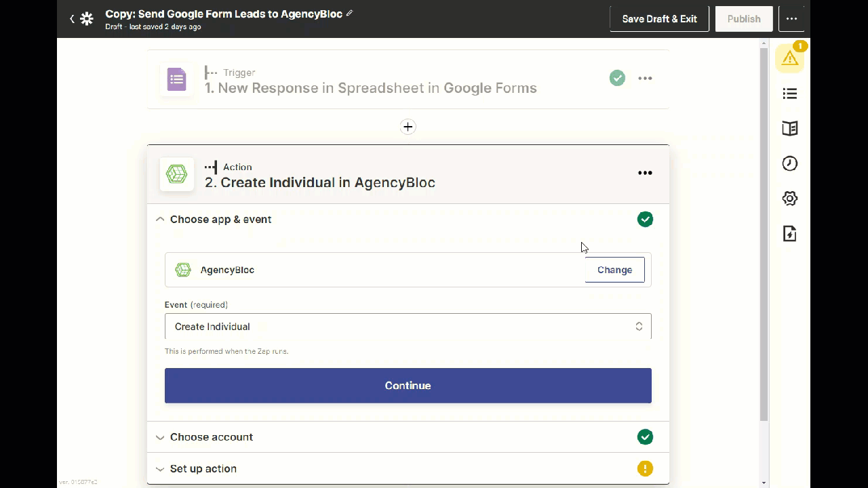Click the Draft last saved status text
The height and width of the screenshot is (488, 868).
click(x=153, y=27)
